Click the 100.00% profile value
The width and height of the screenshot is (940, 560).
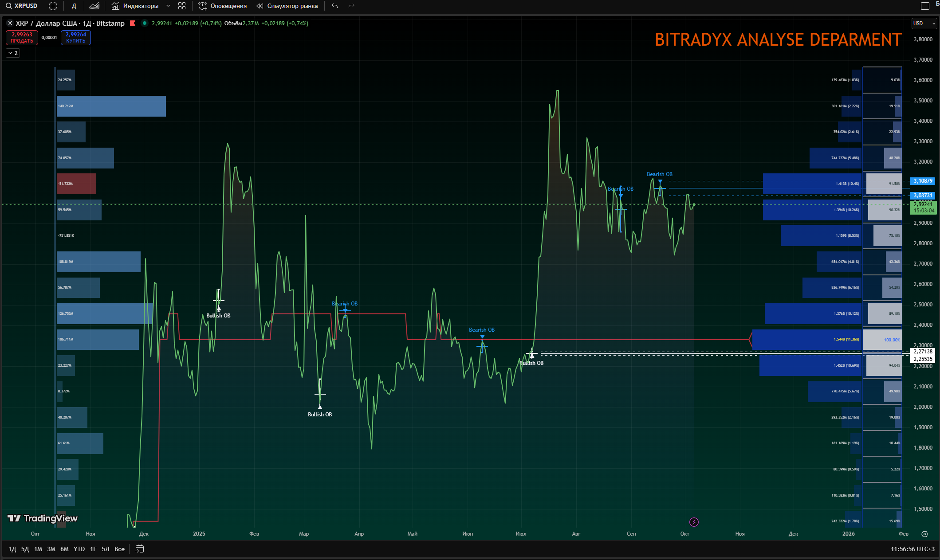pyautogui.click(x=892, y=340)
